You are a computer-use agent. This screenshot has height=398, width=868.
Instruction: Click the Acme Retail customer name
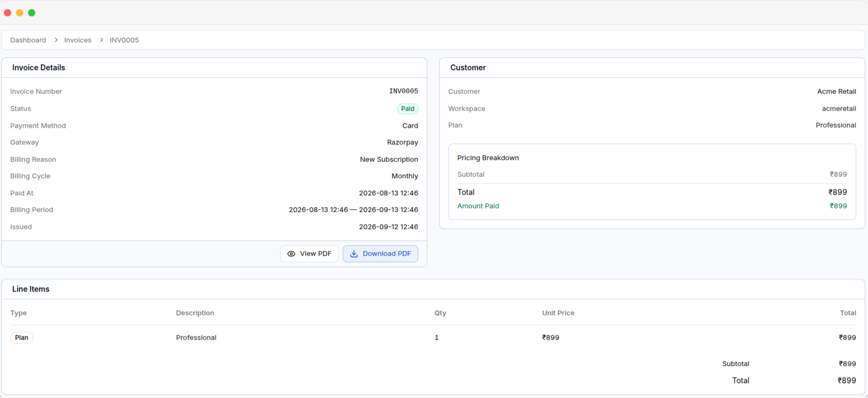pos(836,91)
